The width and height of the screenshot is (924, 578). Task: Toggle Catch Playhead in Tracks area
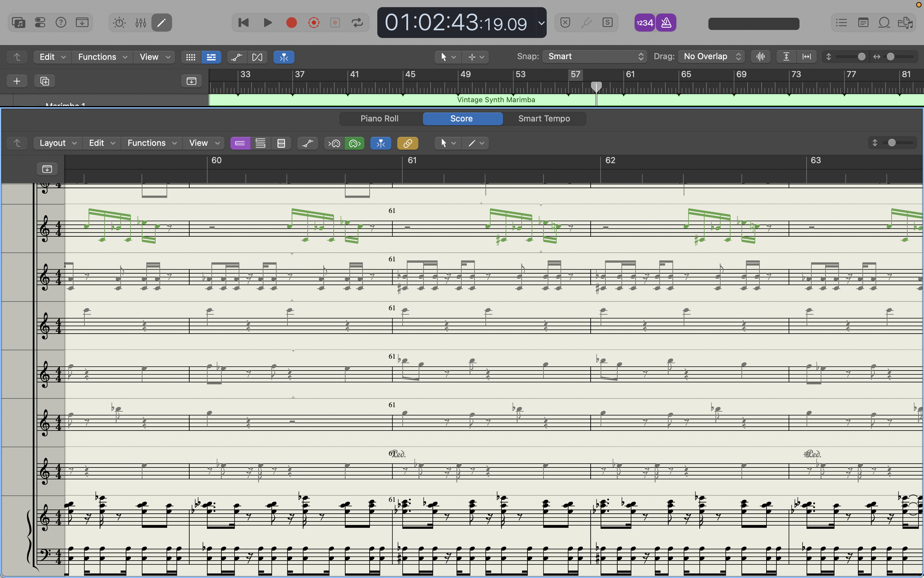pos(283,57)
